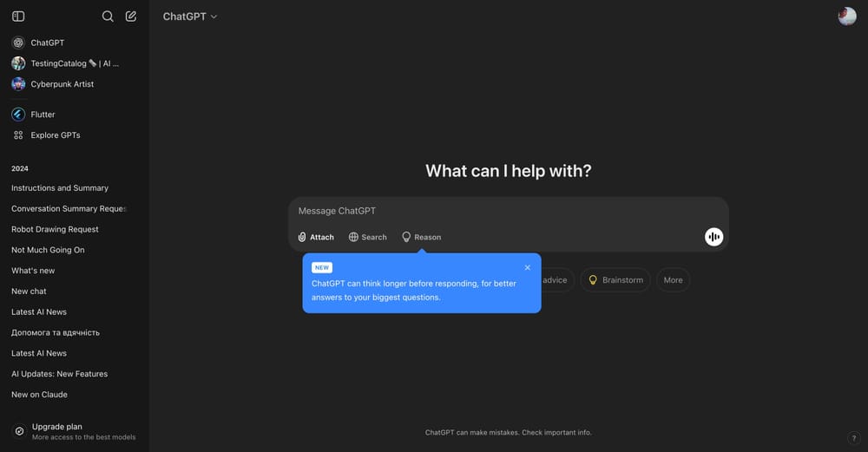The image size is (868, 452).
Task: Click the Attach file button
Action: click(x=316, y=237)
